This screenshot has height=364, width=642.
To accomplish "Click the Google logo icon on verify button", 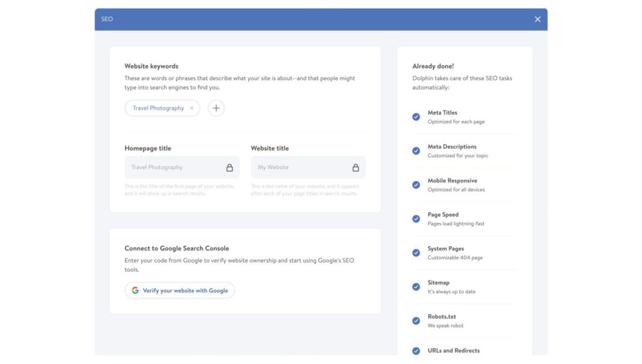I will 135,291.
